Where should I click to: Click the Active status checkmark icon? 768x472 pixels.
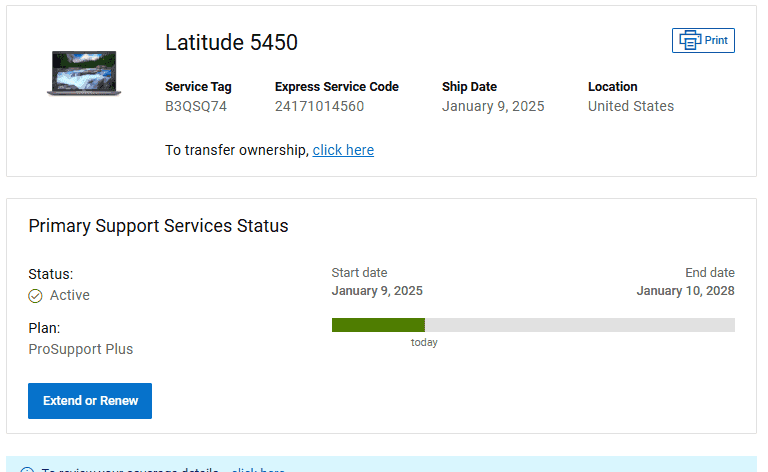pyautogui.click(x=35, y=296)
